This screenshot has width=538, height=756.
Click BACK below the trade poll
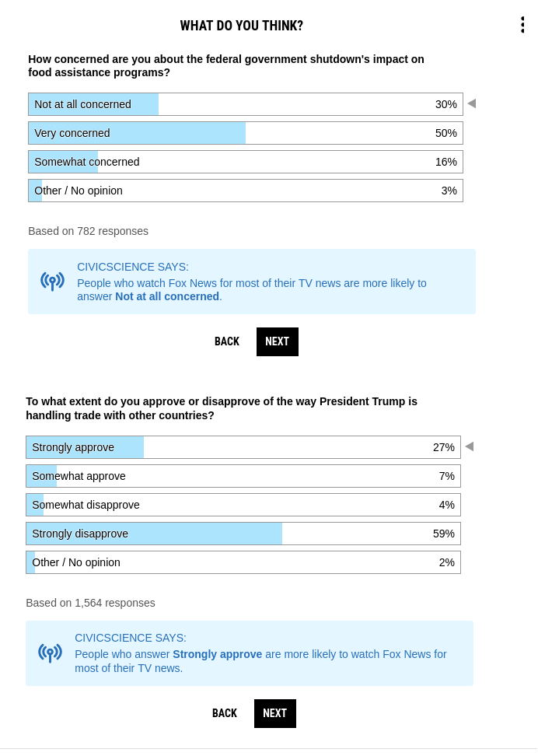(x=225, y=713)
